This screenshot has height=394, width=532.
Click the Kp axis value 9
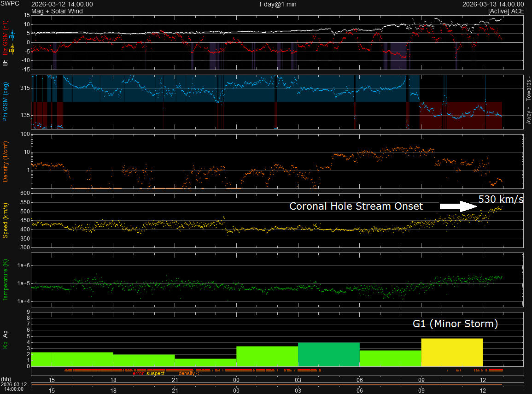(x=29, y=312)
